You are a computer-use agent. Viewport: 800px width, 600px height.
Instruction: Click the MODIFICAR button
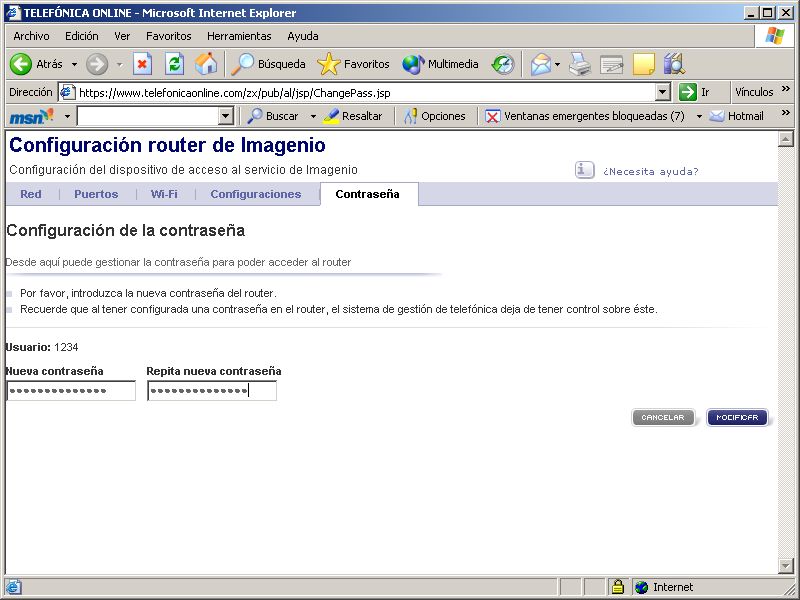[737, 417]
